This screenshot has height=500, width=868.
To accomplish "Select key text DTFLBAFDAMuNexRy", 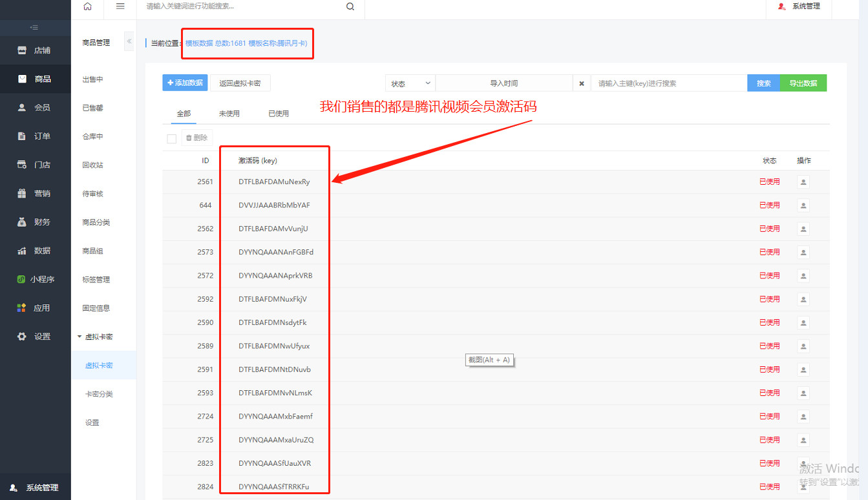I will click(x=274, y=182).
